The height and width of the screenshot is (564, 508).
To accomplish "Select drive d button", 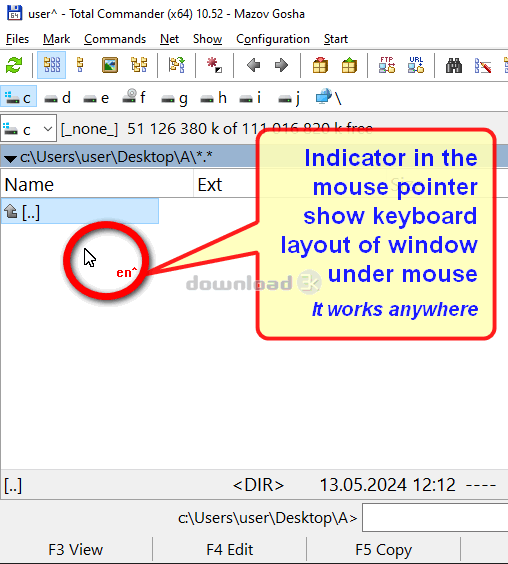I will pos(58,98).
